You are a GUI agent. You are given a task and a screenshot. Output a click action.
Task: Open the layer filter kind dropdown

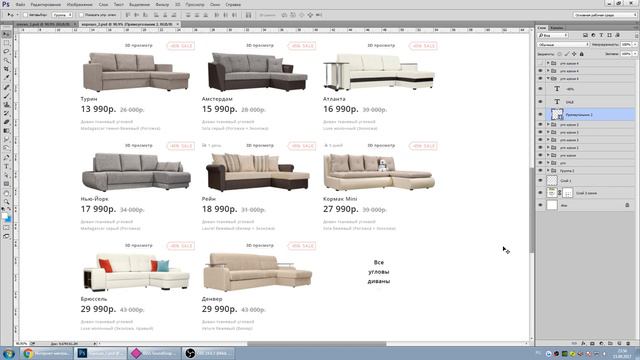point(553,36)
